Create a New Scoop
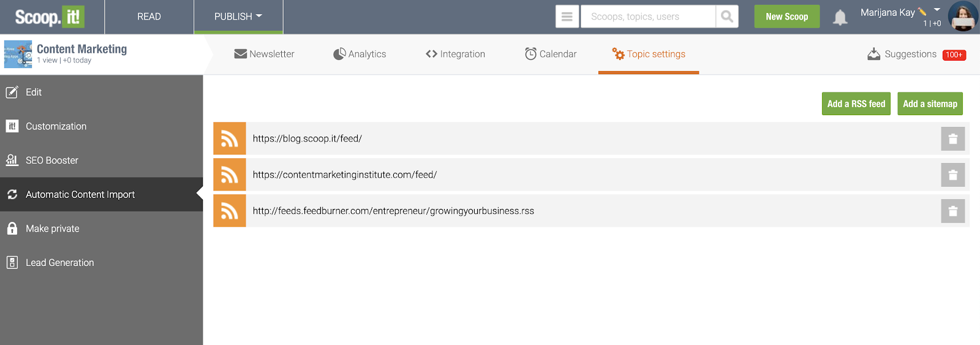Image resolution: width=980 pixels, height=345 pixels. [x=787, y=17]
